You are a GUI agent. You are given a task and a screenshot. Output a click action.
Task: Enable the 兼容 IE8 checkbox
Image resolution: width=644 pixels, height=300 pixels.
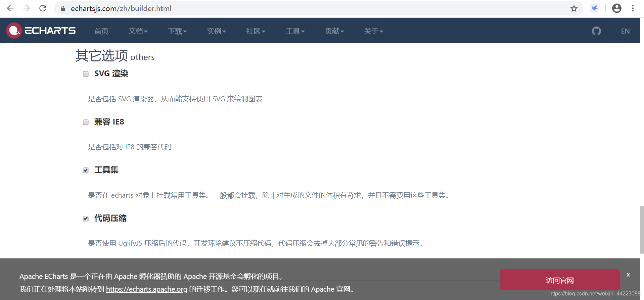(86, 122)
